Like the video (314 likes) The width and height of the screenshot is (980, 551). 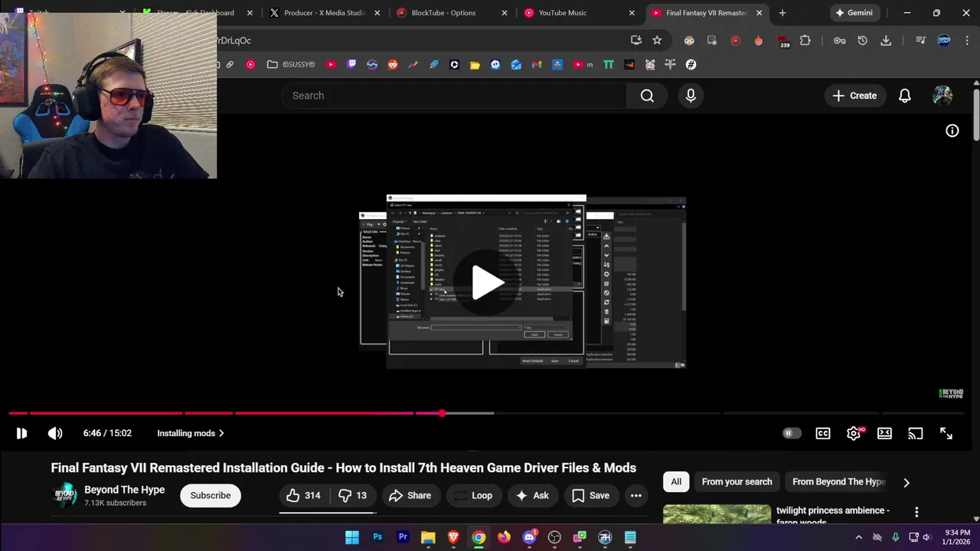[x=303, y=496]
